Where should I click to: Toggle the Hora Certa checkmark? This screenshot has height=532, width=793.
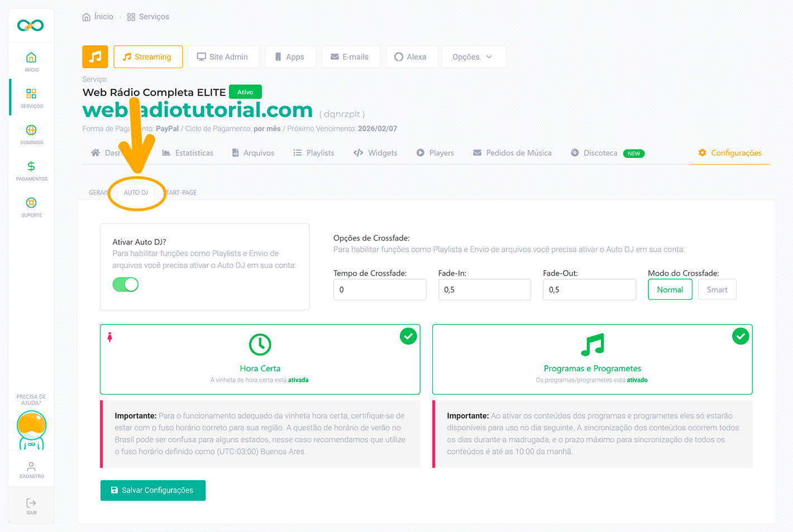pos(408,336)
